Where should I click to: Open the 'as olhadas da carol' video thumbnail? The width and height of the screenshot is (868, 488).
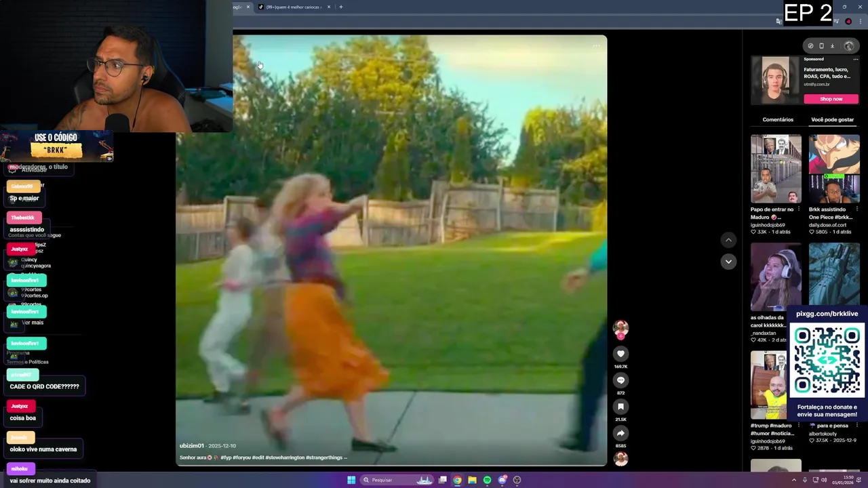[x=776, y=277]
